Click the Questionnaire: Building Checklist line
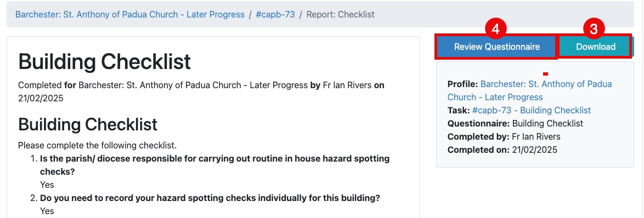Screen dimensions: 644x218 (516, 123)
